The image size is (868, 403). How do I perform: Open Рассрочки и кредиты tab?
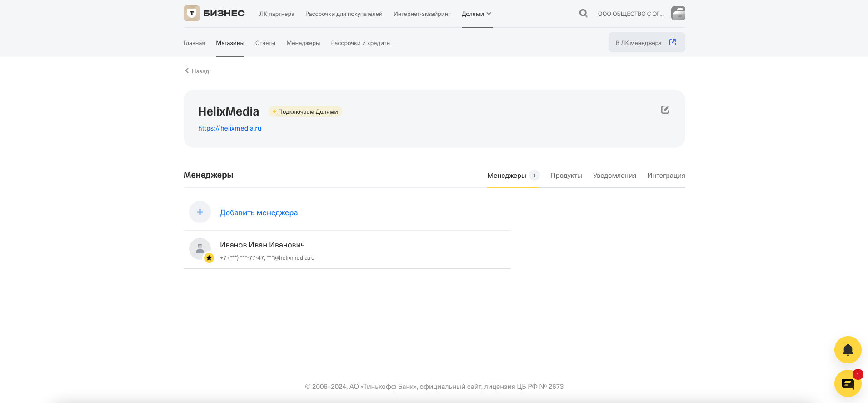[361, 43]
